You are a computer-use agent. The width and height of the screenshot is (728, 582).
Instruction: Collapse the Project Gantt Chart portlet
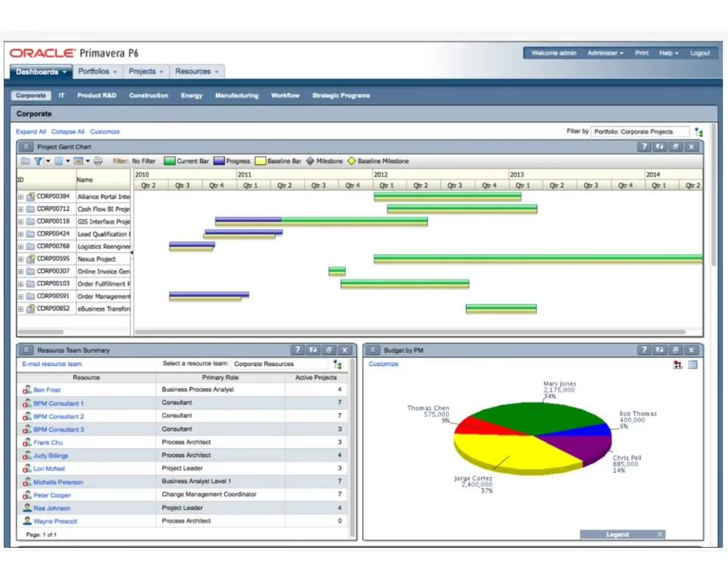click(26, 147)
